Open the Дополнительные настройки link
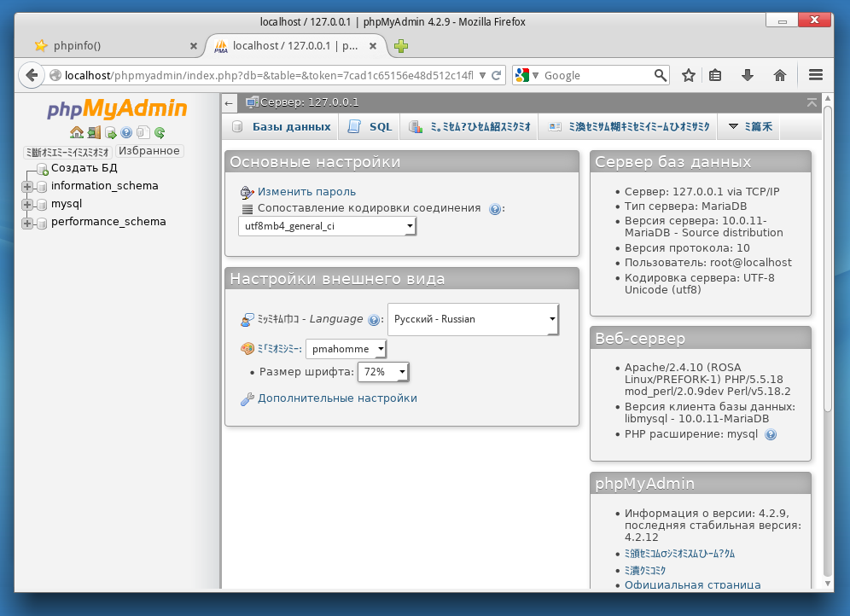Image resolution: width=850 pixels, height=616 pixels. tap(337, 398)
